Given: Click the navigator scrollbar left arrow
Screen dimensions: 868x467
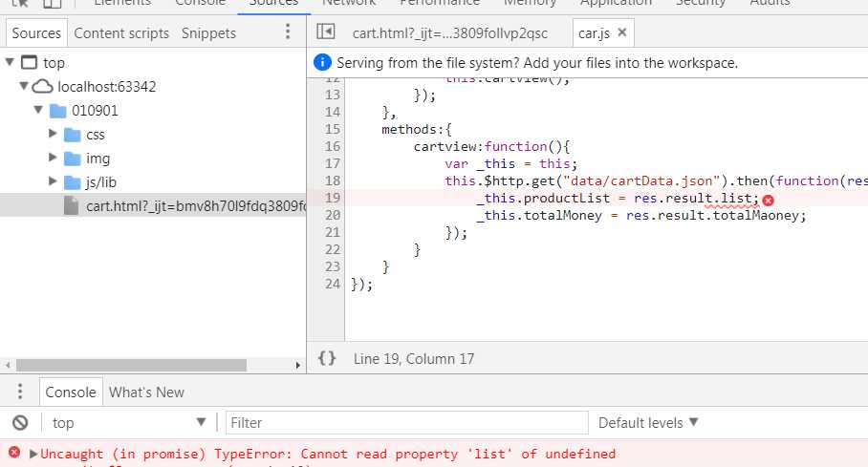Looking at the screenshot, I should [8, 365].
